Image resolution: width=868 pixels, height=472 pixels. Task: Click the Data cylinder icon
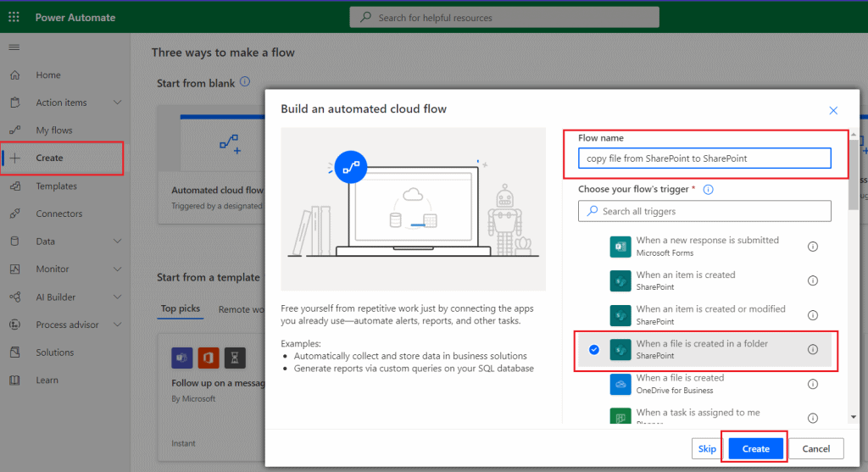(15, 242)
